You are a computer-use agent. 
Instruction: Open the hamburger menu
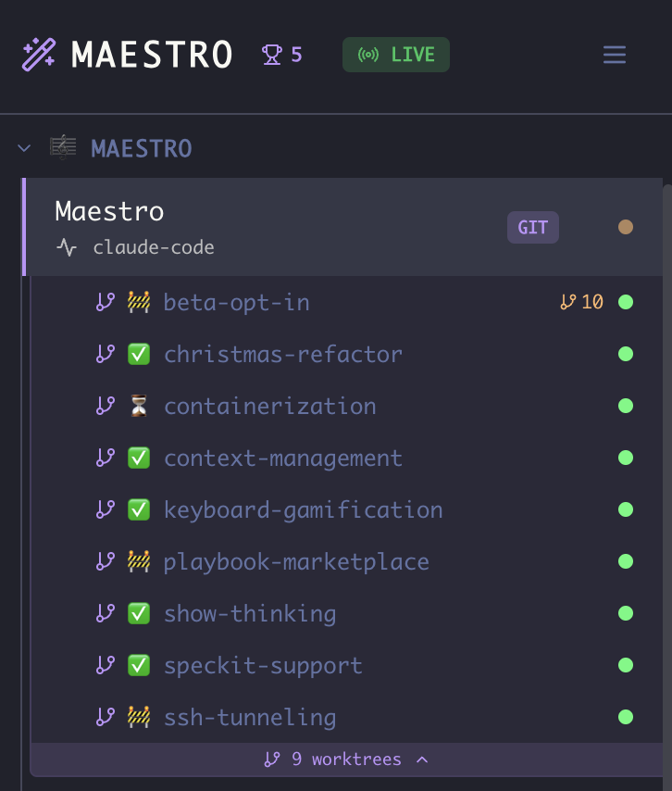pos(614,55)
